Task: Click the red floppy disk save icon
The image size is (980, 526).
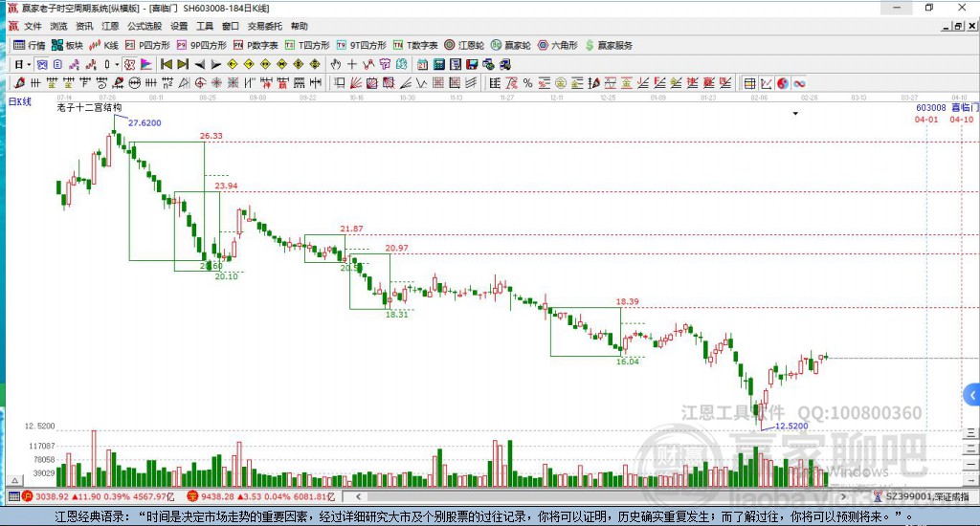Action: (x=472, y=64)
